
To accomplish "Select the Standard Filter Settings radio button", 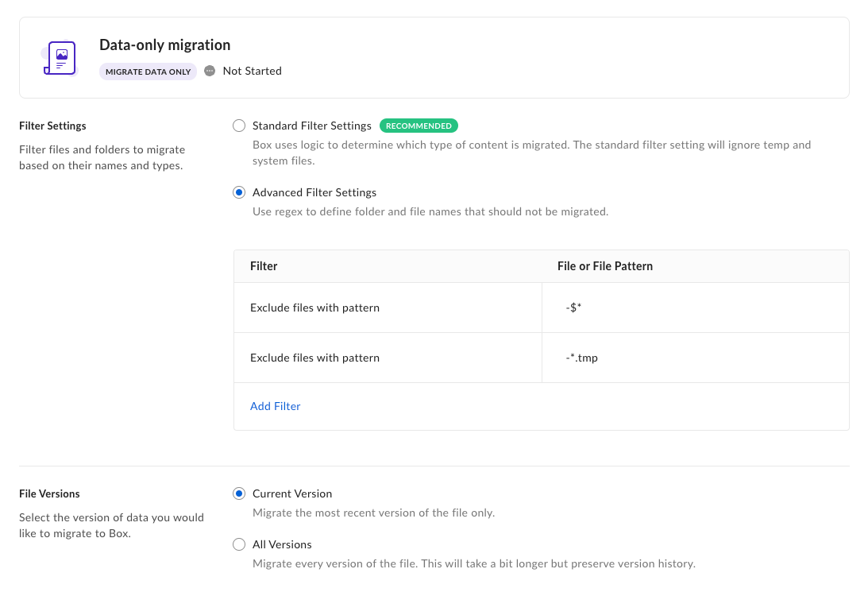I will pos(239,126).
